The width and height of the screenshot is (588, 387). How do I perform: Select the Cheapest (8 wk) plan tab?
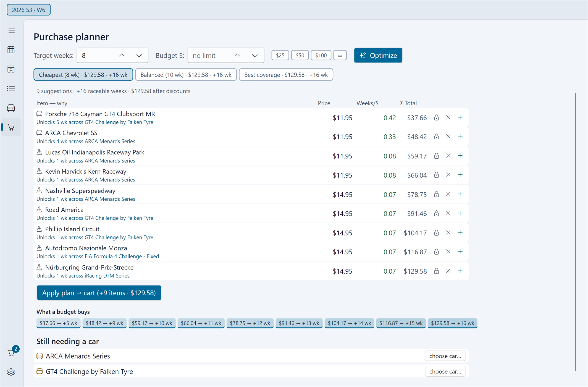point(83,75)
